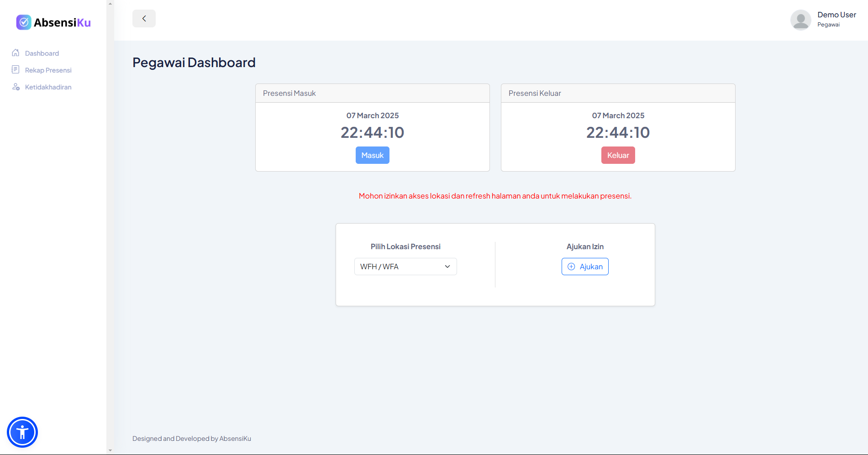The width and height of the screenshot is (868, 455).
Task: Click the Rekap Presensi list icon
Action: [x=16, y=69]
